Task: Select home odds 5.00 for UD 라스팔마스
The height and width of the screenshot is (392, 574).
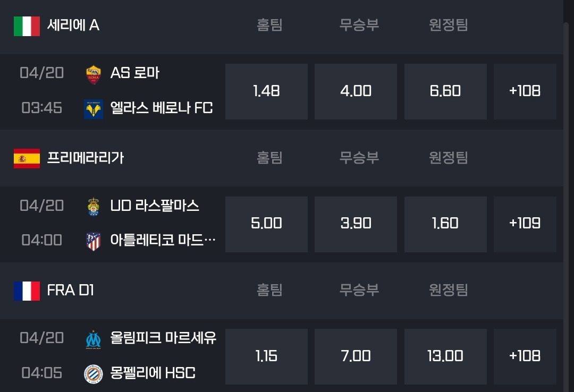Action: 266,224
